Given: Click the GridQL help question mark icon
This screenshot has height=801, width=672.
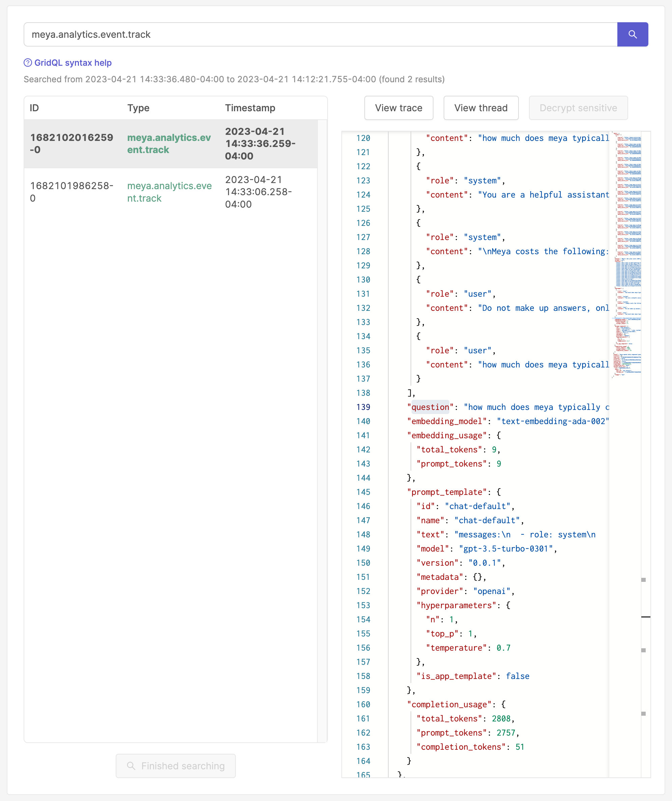Looking at the screenshot, I should 28,63.
